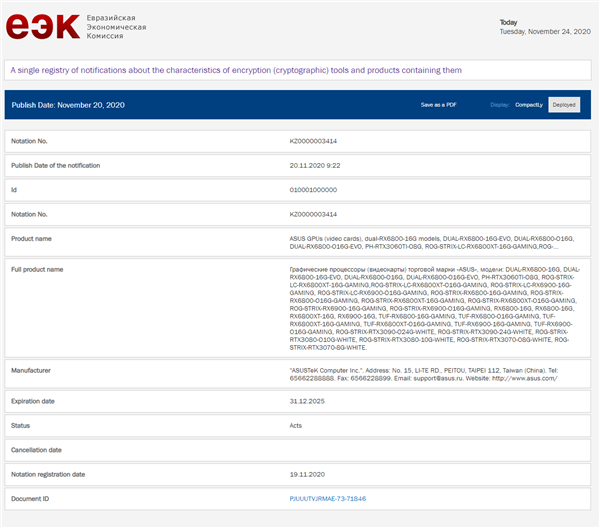Click 'Publish Date: November 20, 2020' header

[x=68, y=105]
